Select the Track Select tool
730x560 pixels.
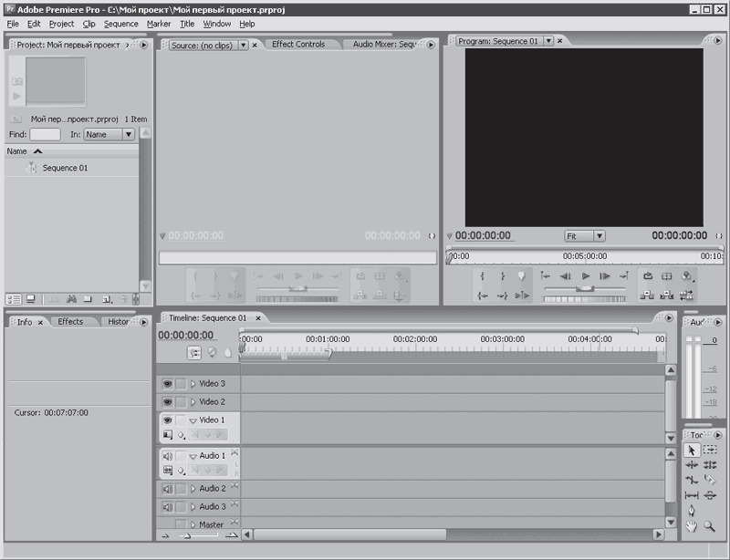[710, 451]
